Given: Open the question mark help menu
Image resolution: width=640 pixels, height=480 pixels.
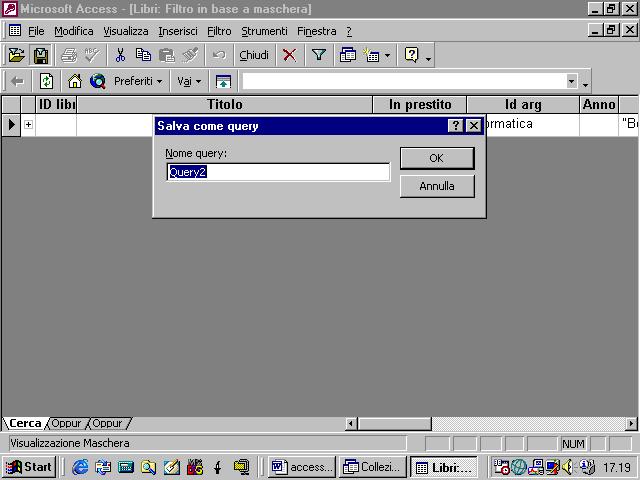Looking at the screenshot, I should pos(349,31).
